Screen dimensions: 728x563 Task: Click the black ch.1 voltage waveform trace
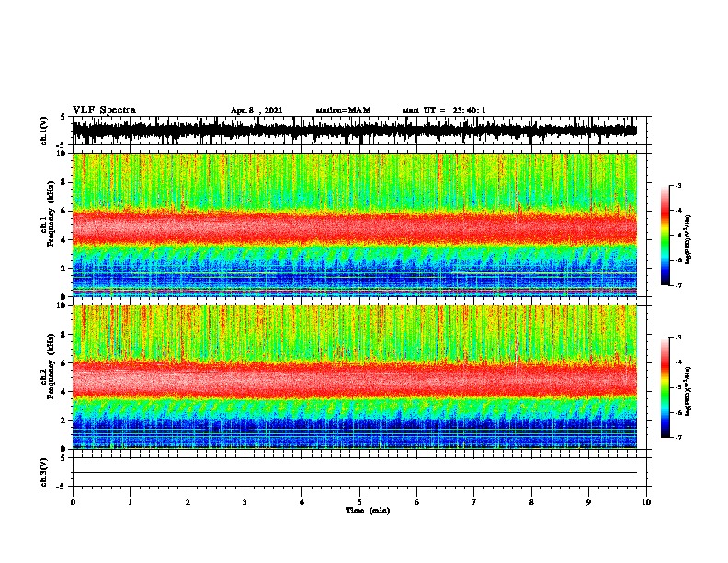(355, 131)
